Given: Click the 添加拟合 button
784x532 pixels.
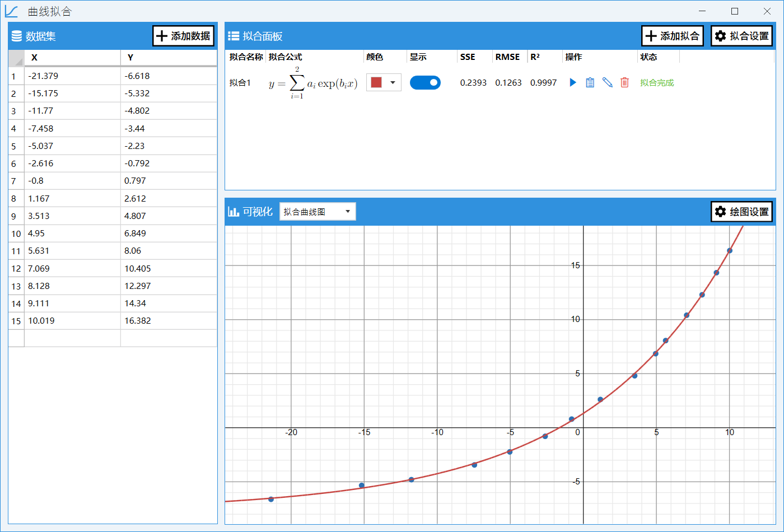Looking at the screenshot, I should point(673,36).
